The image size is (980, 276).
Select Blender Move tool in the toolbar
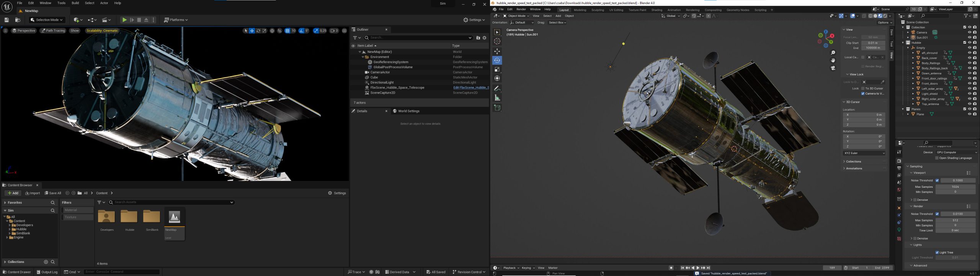click(x=497, y=51)
